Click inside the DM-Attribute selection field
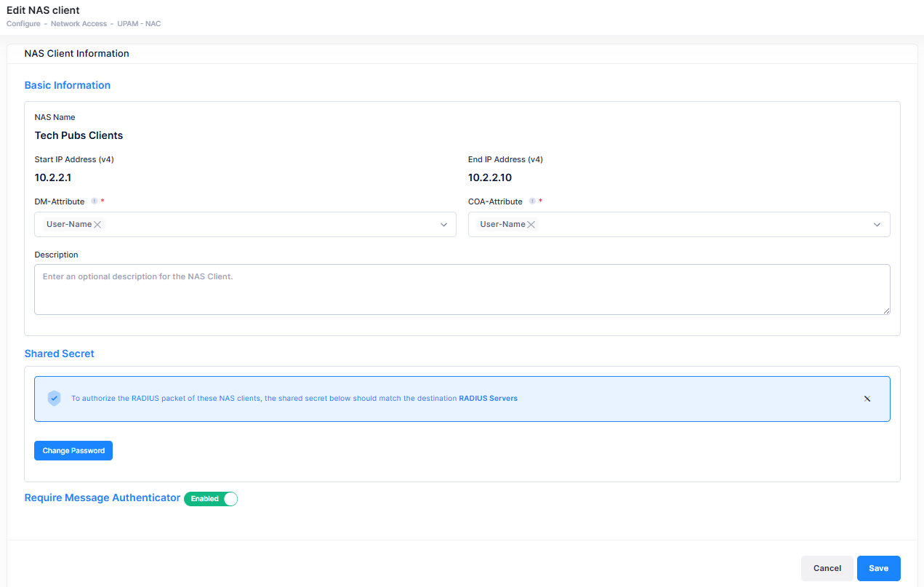 tap(269, 225)
